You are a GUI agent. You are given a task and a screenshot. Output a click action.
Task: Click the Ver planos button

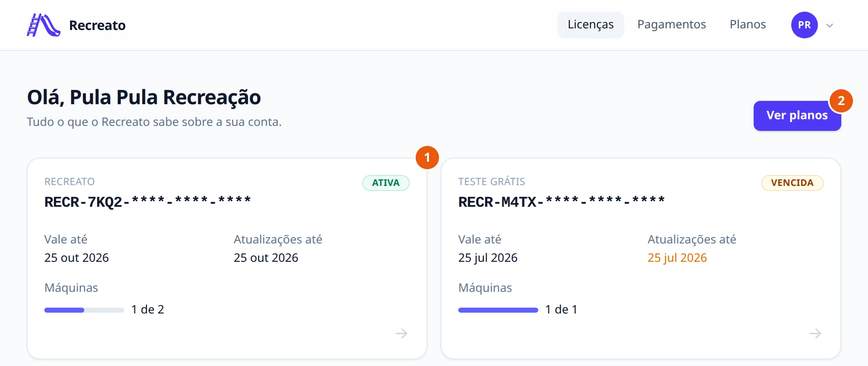(797, 115)
